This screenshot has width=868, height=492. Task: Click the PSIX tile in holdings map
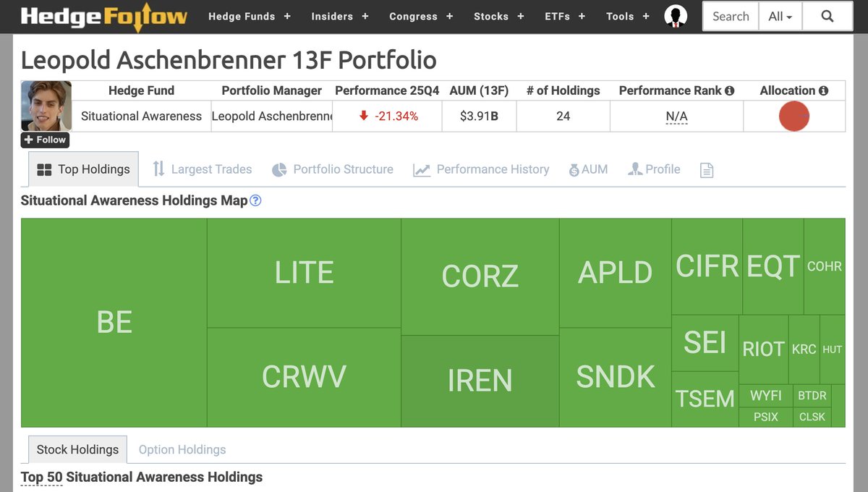[x=766, y=417]
